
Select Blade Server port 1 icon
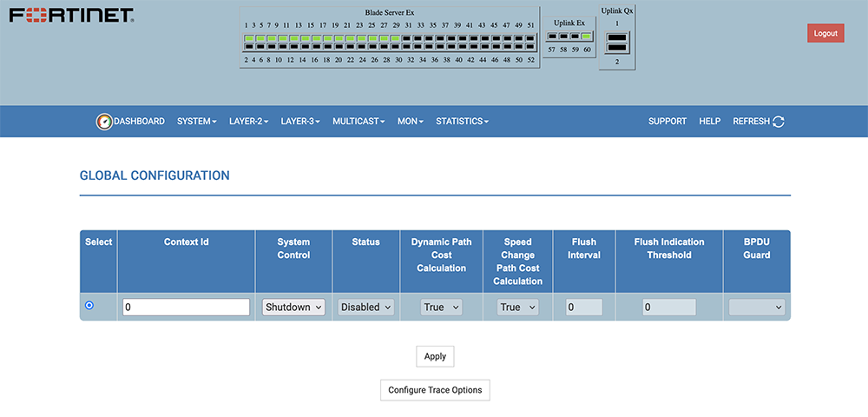(249, 38)
